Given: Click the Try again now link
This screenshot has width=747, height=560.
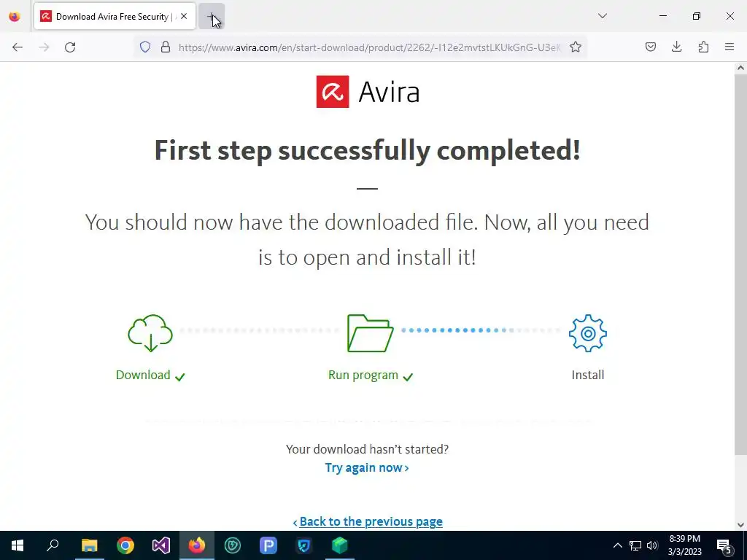Looking at the screenshot, I should pyautogui.click(x=367, y=467).
